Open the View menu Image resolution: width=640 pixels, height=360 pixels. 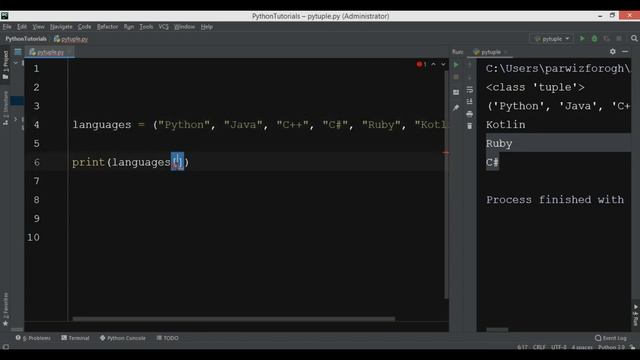38,27
